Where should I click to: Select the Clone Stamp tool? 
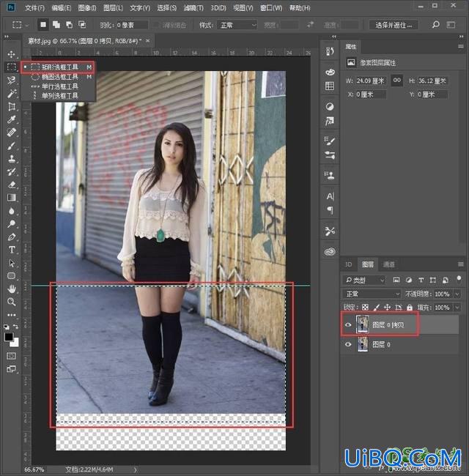12,159
